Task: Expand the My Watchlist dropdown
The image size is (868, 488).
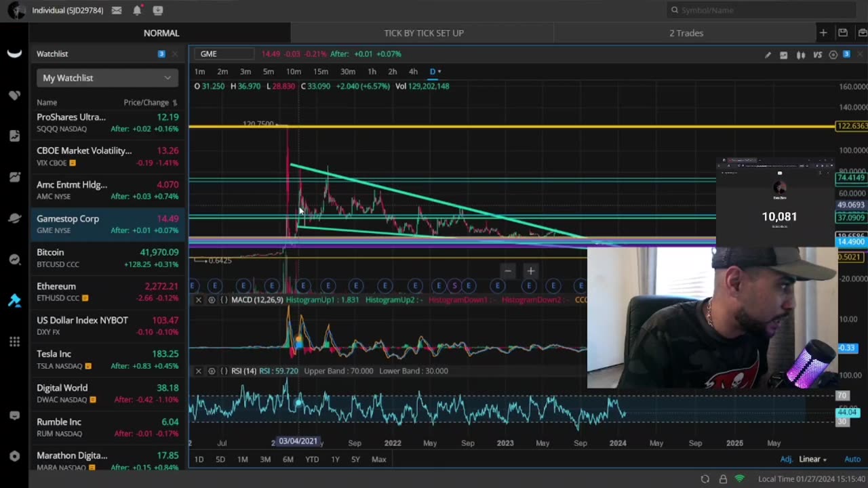Action: click(107, 78)
